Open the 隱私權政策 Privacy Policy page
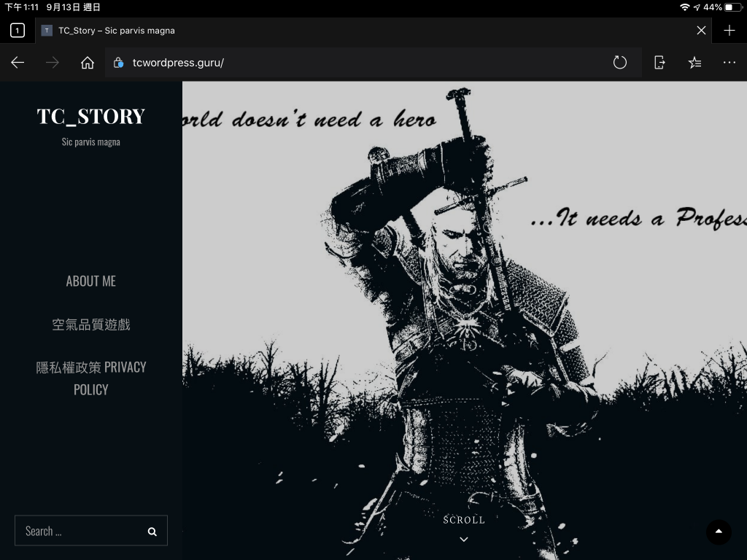747x560 pixels. pos(91,378)
